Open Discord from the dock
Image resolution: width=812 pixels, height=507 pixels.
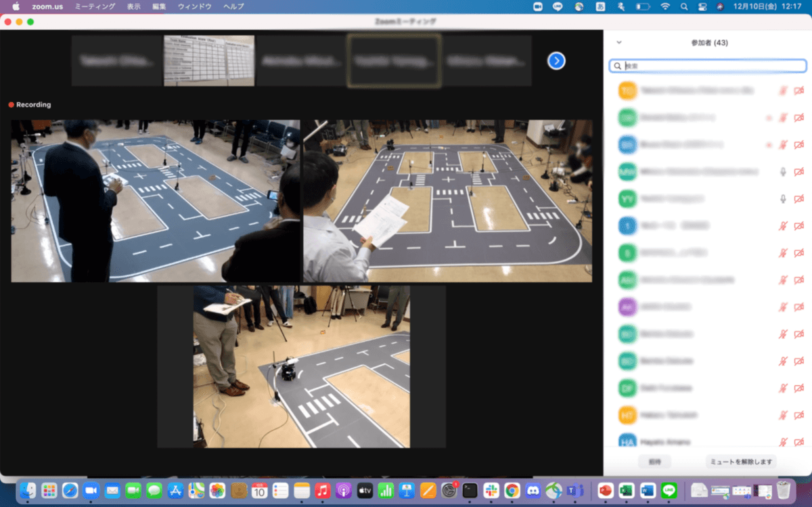(533, 490)
